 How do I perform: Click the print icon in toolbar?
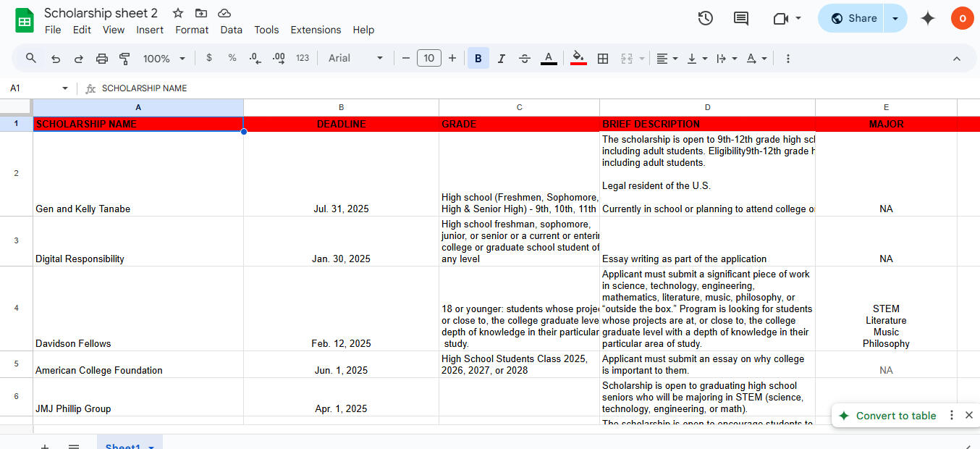coord(102,59)
